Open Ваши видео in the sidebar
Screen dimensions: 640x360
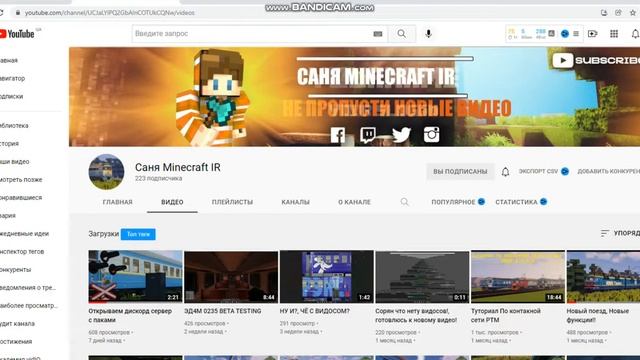[x=15, y=162]
